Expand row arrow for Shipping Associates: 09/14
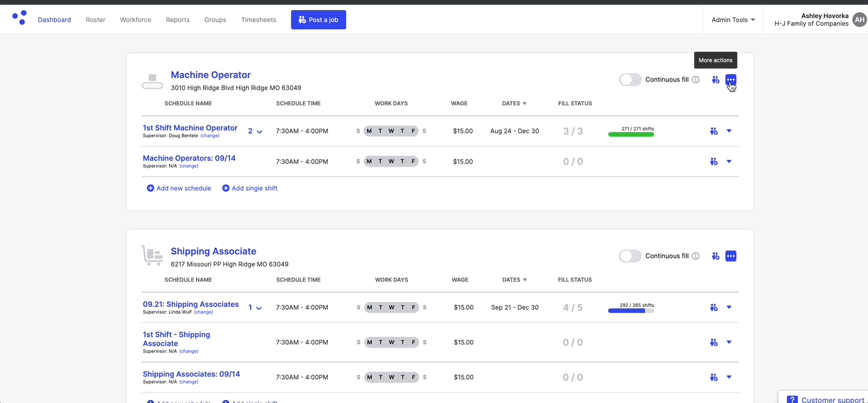This screenshot has width=868, height=403. [x=729, y=377]
